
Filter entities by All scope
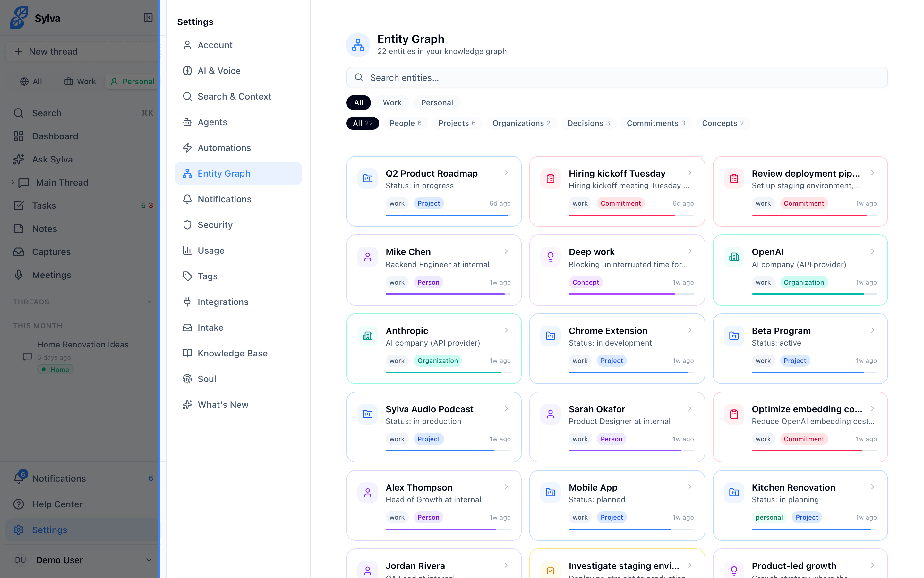358,102
